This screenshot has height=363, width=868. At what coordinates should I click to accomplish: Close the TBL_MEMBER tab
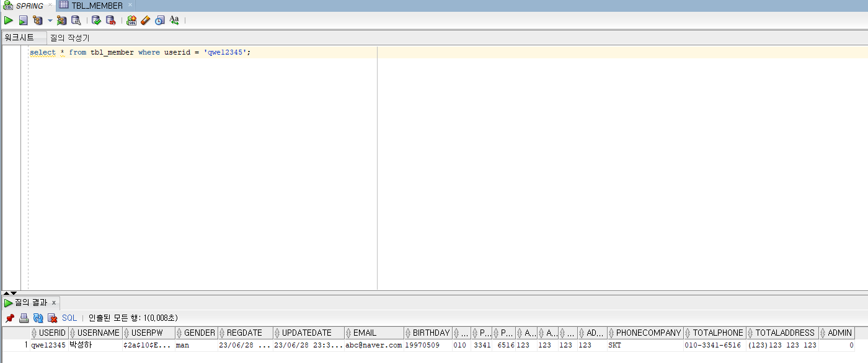pyautogui.click(x=130, y=5)
